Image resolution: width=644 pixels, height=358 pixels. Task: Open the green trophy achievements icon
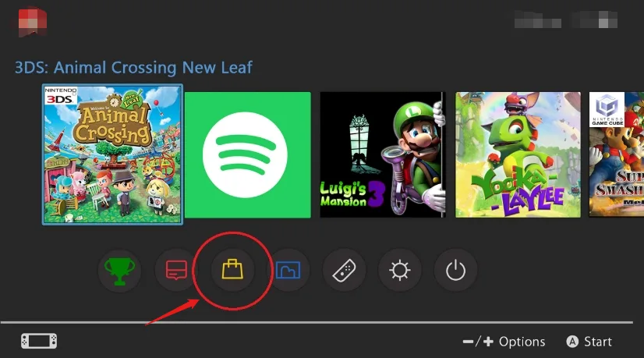119,271
